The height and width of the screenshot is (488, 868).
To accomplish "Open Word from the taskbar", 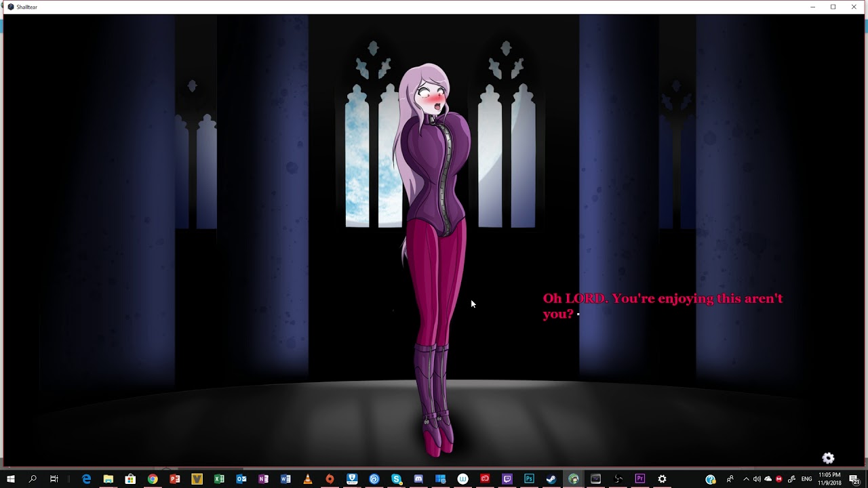I will point(285,479).
